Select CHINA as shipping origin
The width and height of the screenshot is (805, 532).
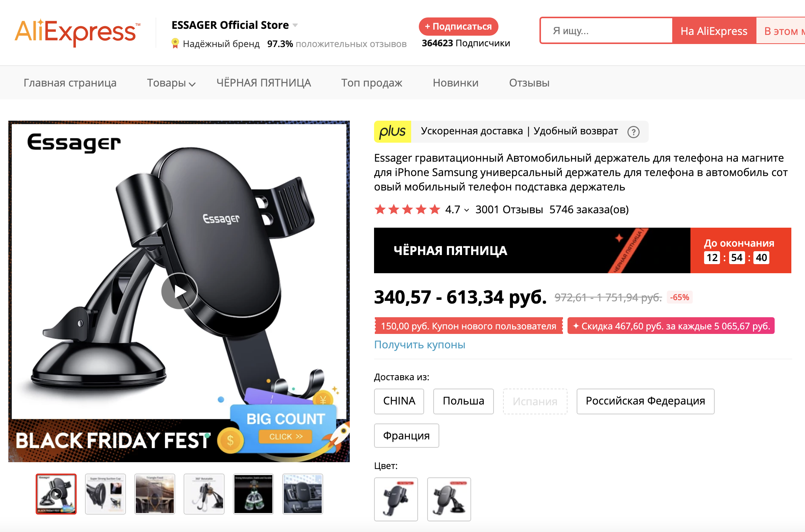399,401
